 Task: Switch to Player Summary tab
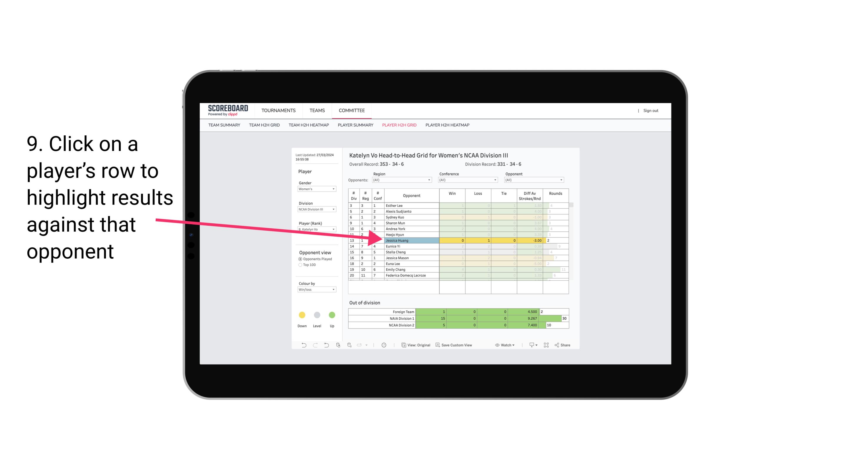click(355, 126)
